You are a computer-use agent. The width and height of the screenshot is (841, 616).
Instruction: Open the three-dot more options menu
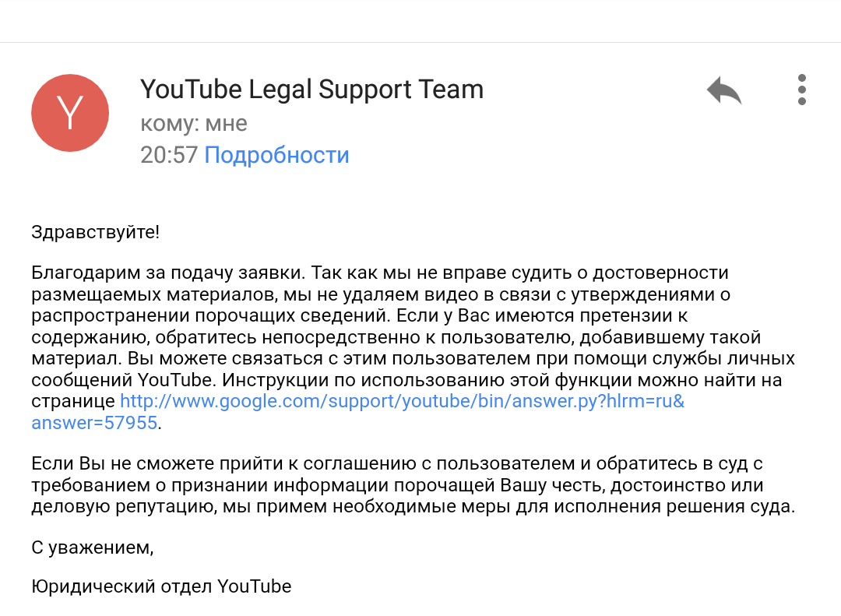point(802,90)
